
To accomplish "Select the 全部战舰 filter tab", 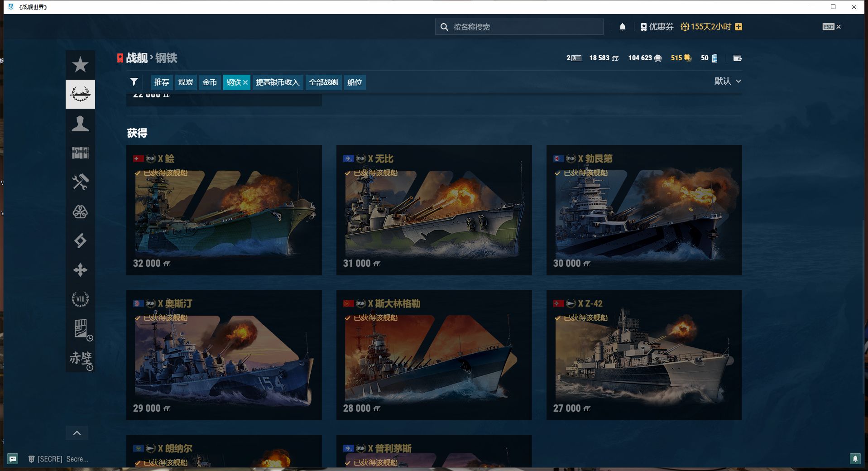I will 323,82.
